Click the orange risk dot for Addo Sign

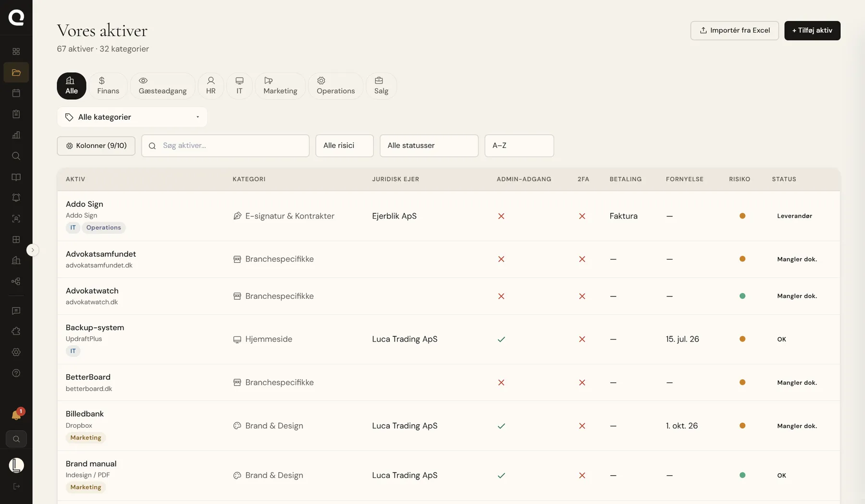click(x=742, y=216)
